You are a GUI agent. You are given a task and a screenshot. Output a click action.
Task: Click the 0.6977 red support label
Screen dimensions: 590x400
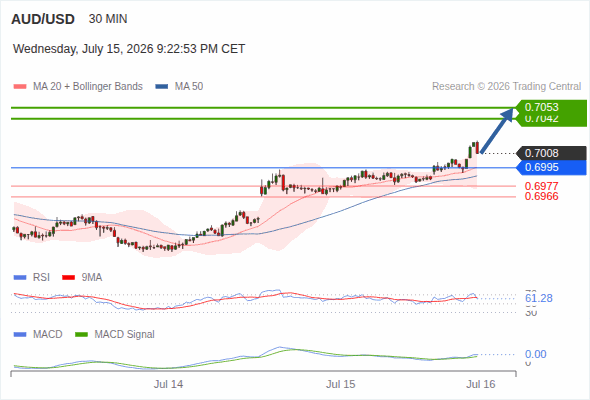point(541,186)
